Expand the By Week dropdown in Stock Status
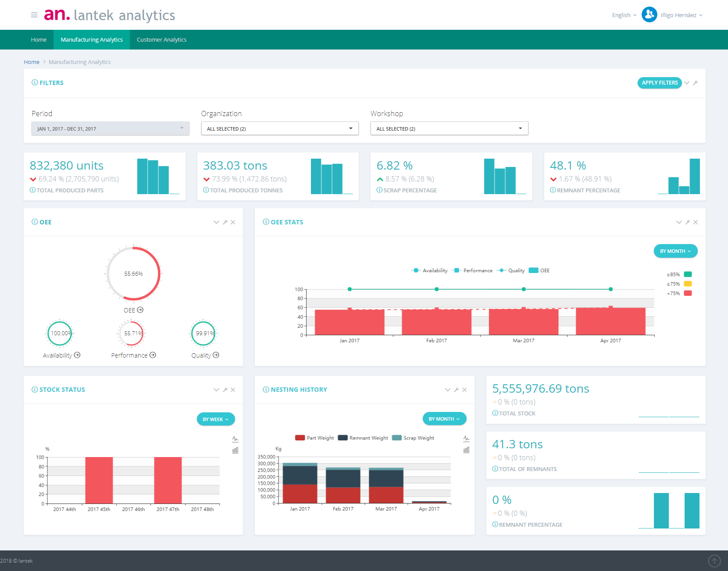Image resolution: width=728 pixels, height=571 pixels. pyautogui.click(x=216, y=419)
